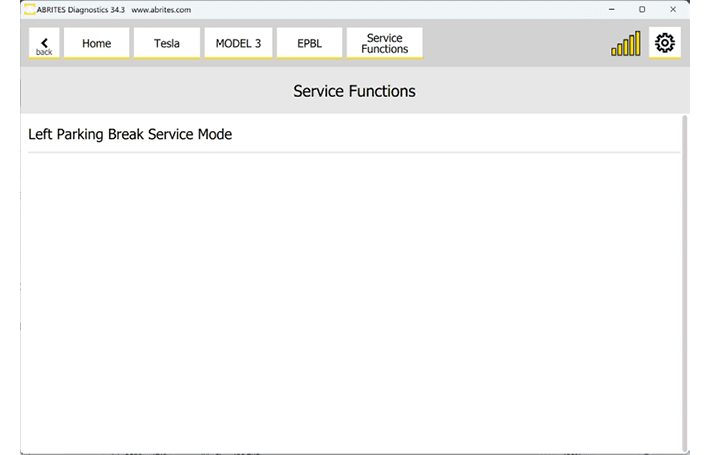Click empty area below the service function list
710x455 pixels.
coord(350,300)
